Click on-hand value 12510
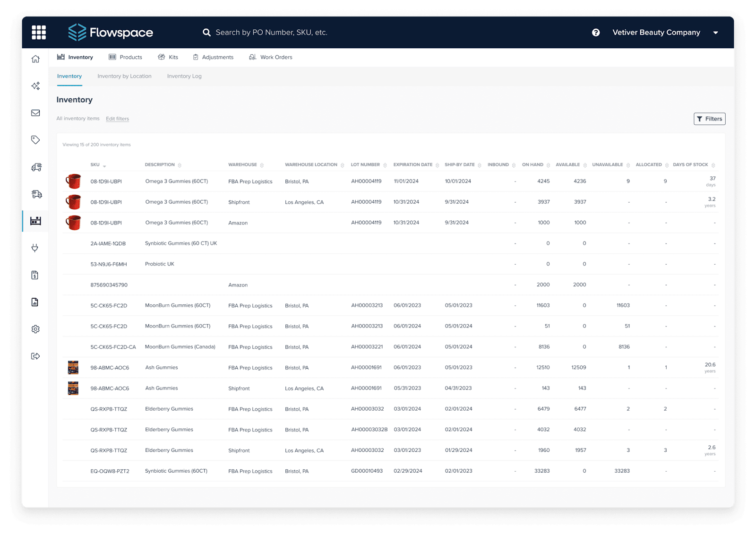 click(543, 368)
